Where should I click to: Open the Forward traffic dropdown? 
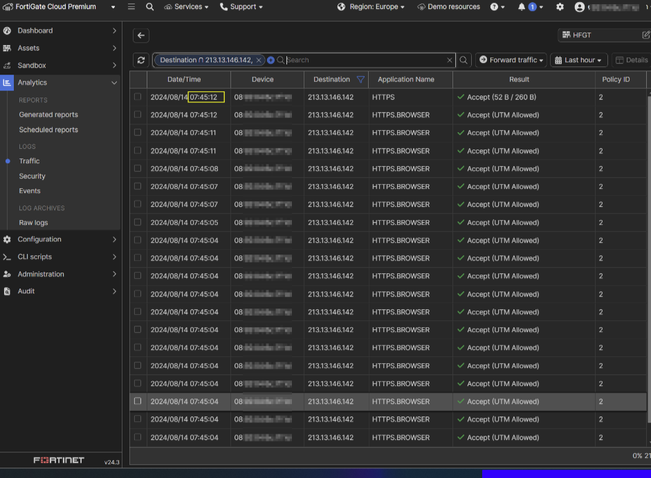[x=511, y=60]
